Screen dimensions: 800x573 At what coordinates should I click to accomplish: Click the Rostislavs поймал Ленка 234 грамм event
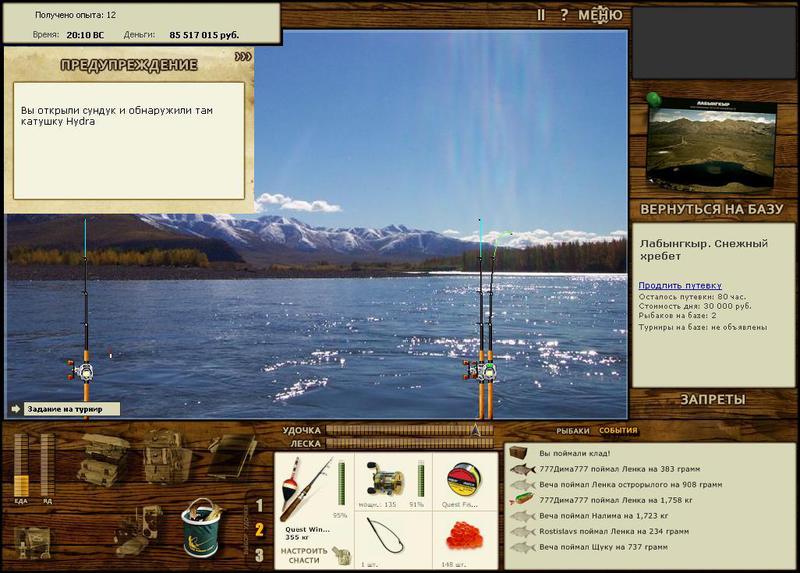pos(614,531)
